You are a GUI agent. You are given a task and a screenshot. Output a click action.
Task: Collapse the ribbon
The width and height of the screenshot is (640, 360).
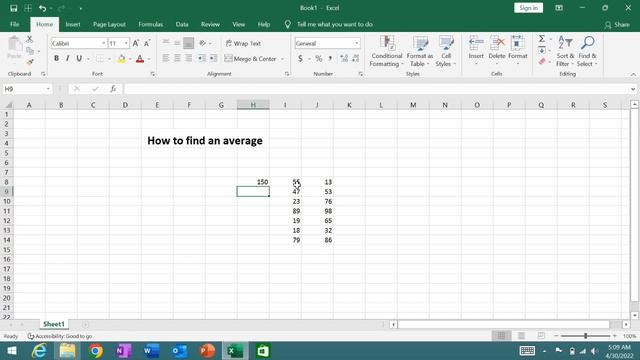coord(633,74)
